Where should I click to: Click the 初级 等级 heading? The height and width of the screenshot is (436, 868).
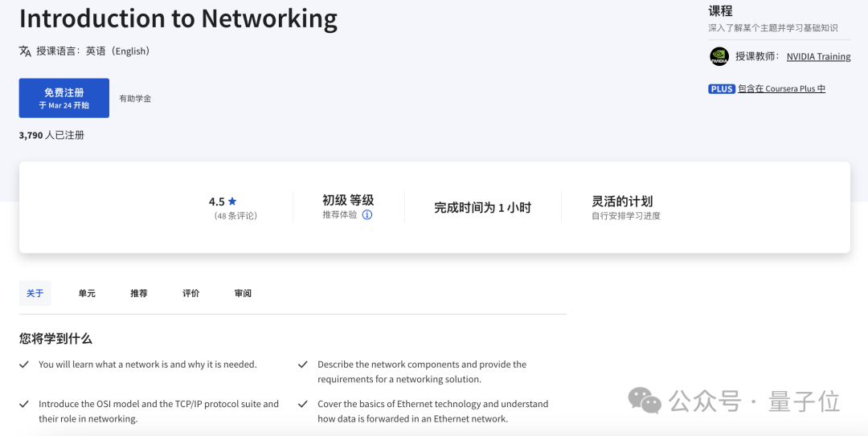(348, 200)
